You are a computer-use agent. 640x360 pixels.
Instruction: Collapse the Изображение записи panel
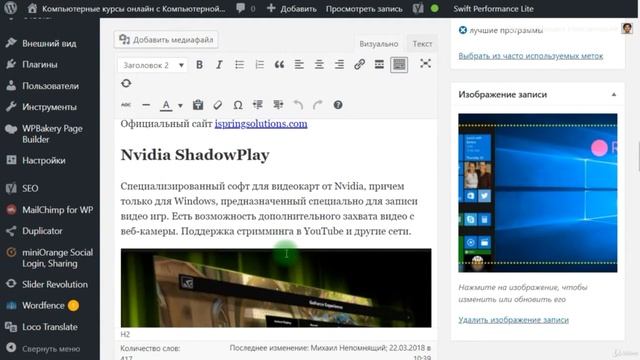[613, 94]
